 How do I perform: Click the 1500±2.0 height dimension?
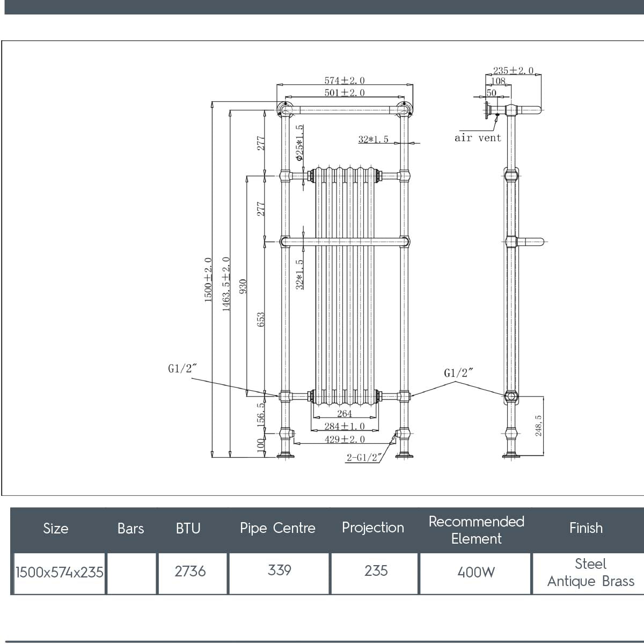pyautogui.click(x=208, y=280)
